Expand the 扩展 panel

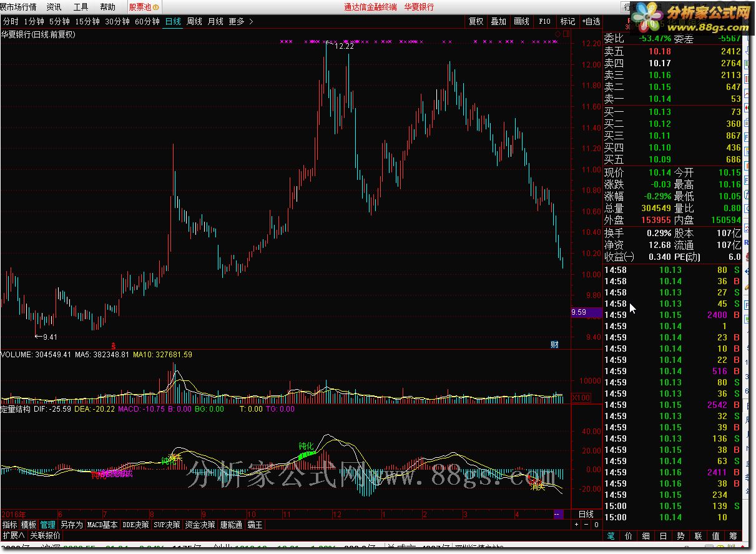13,535
